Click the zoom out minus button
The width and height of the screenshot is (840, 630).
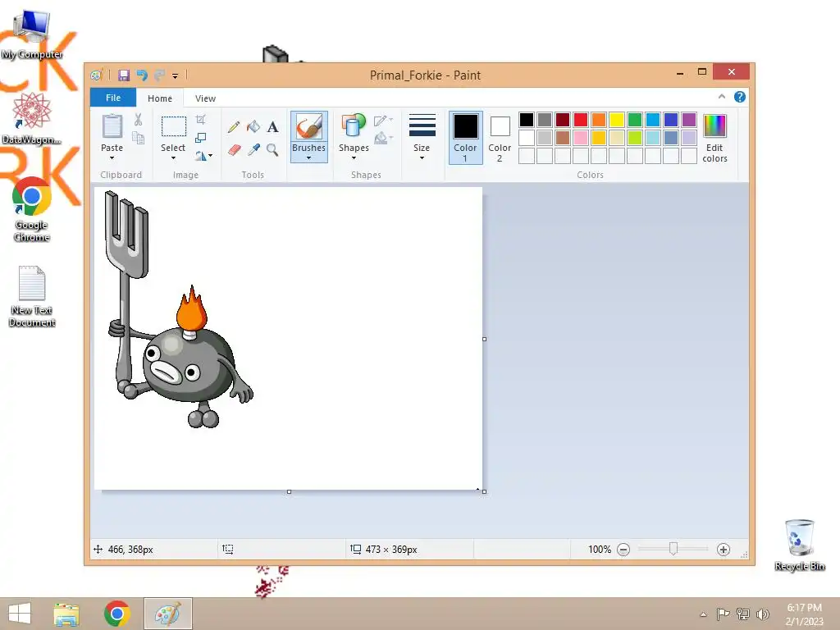(x=623, y=549)
